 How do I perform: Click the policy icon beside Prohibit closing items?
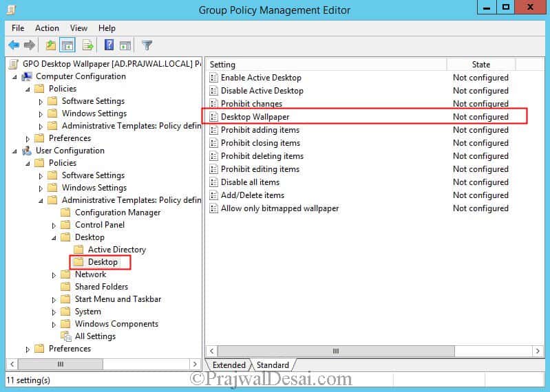pos(213,143)
